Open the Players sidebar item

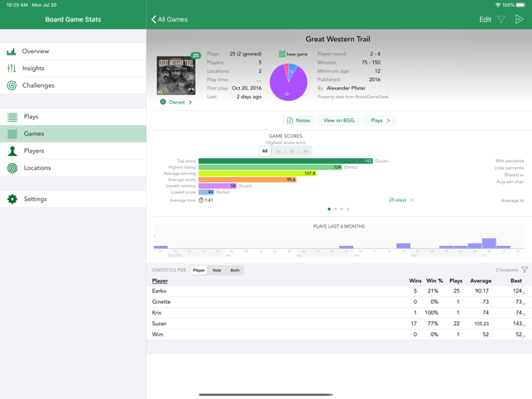coord(73,151)
